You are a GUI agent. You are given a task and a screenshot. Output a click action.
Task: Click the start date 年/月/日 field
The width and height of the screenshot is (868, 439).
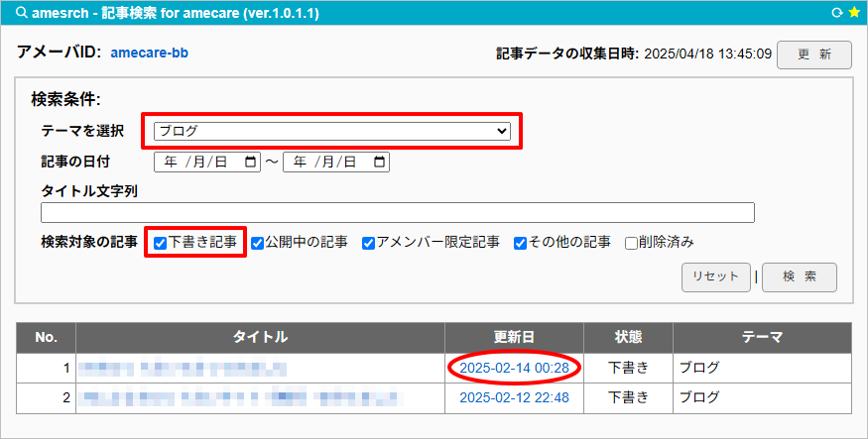(x=207, y=162)
